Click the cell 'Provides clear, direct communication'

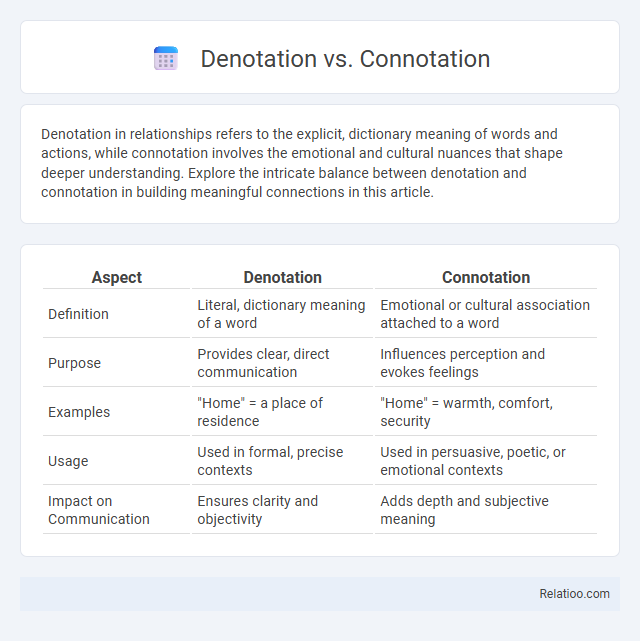(282, 363)
